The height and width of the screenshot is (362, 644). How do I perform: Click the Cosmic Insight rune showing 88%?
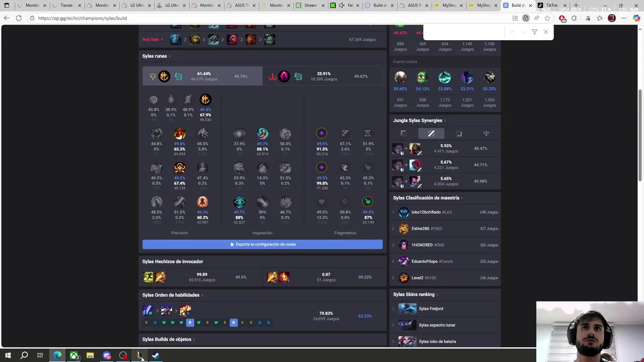click(239, 202)
